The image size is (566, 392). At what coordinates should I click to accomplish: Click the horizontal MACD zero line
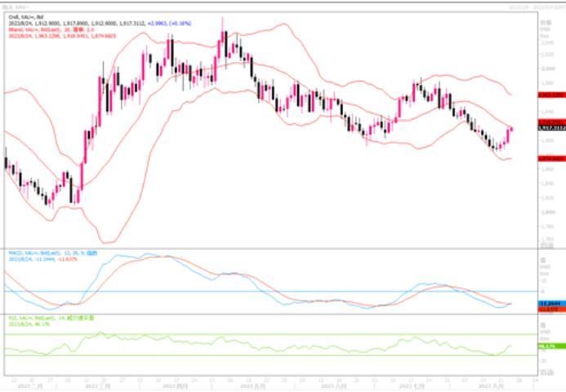[245, 292]
